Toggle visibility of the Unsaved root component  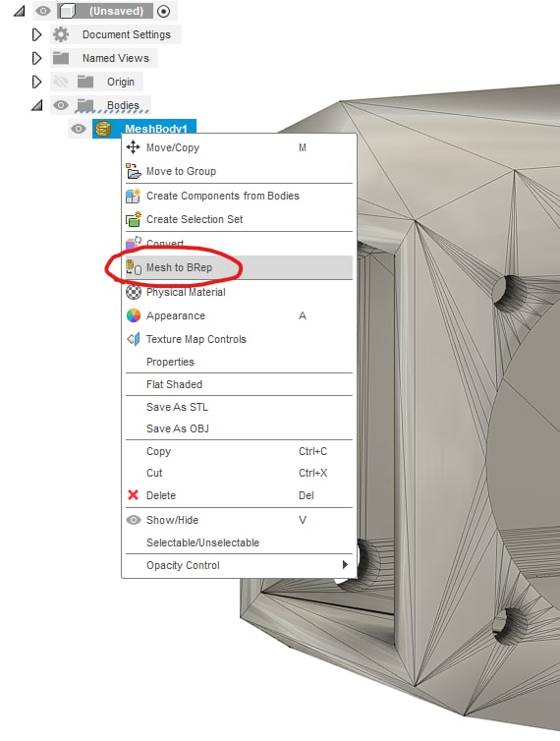pyautogui.click(x=43, y=11)
